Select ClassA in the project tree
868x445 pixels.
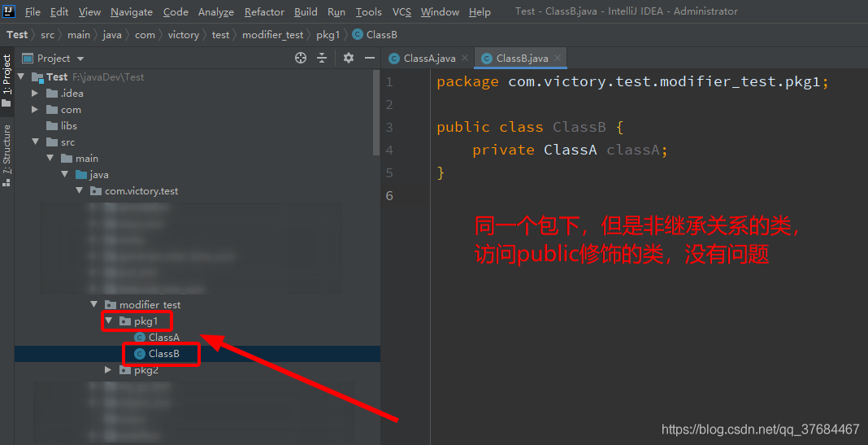[x=164, y=337]
